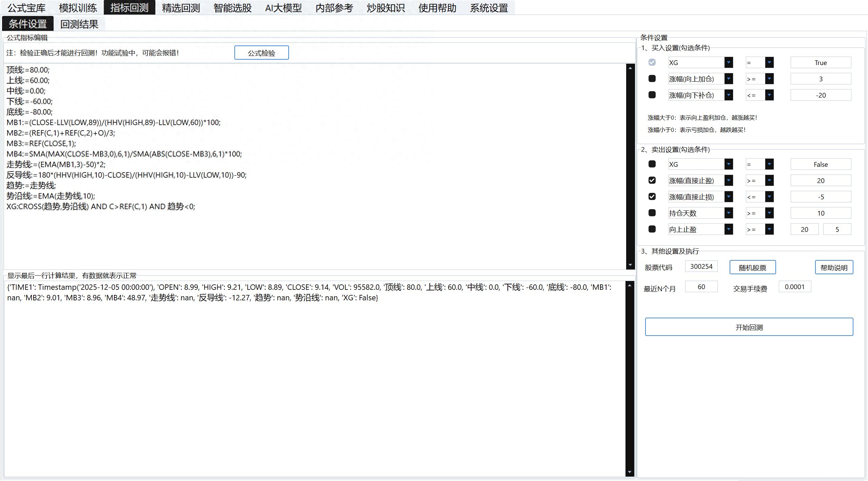Open operator dropdown in 涨幅(直接止损) row
The height and width of the screenshot is (481, 868).
click(769, 197)
